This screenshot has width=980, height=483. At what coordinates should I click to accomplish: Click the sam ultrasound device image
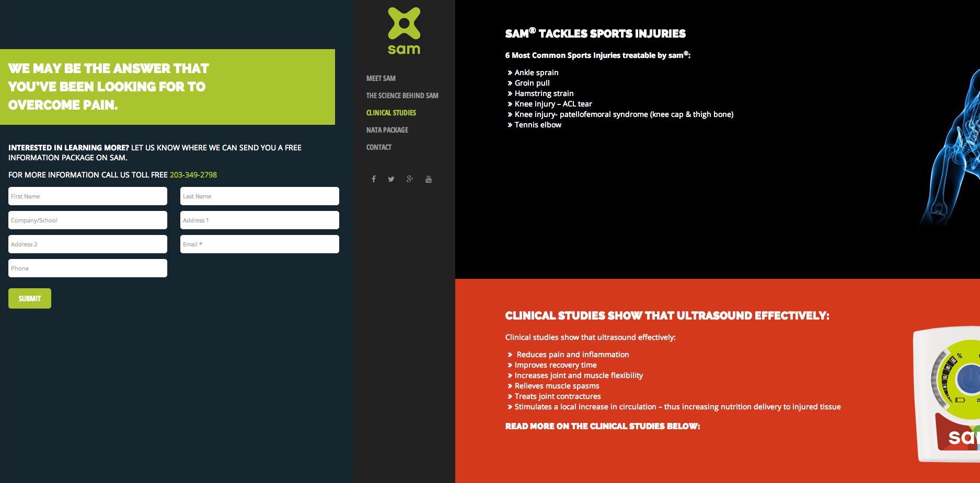(x=947, y=394)
